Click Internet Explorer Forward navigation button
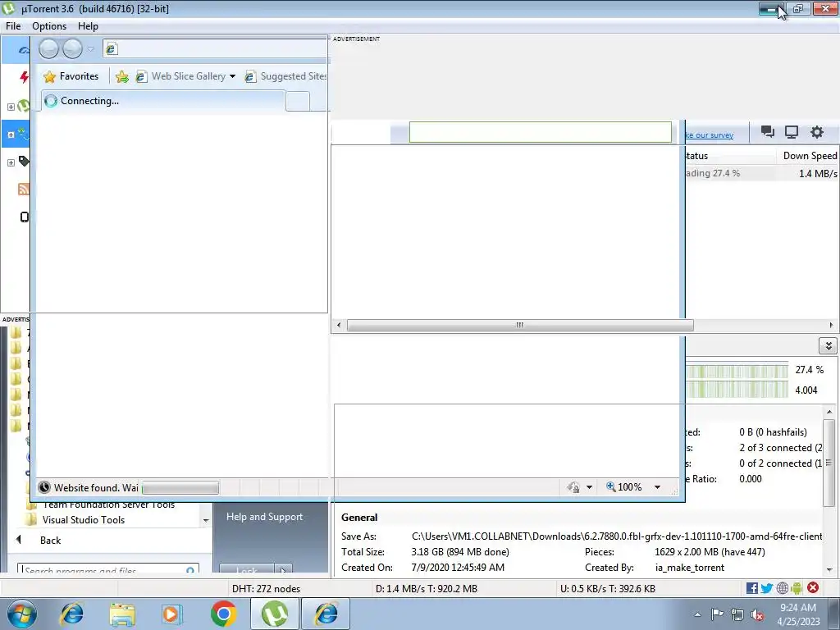This screenshot has width=840, height=630. point(73,48)
